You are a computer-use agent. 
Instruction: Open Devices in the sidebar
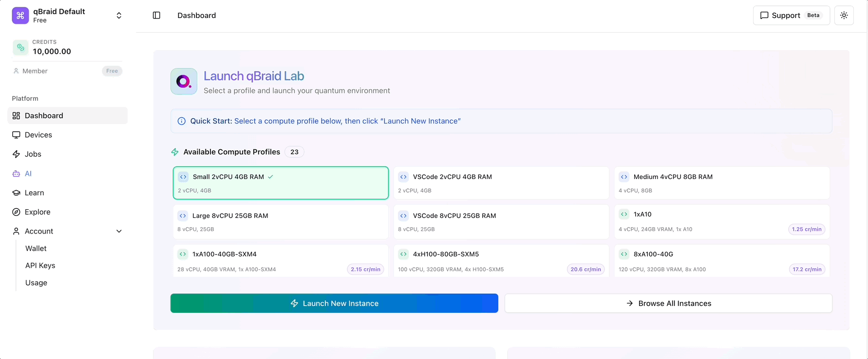[x=68, y=135]
